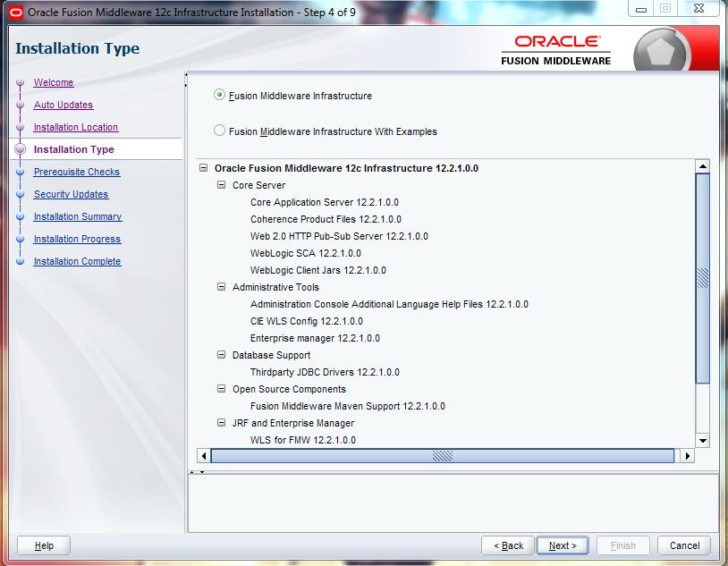Jump to Prerequisite Checks step
Image resolution: width=728 pixels, height=566 pixels.
(x=77, y=172)
